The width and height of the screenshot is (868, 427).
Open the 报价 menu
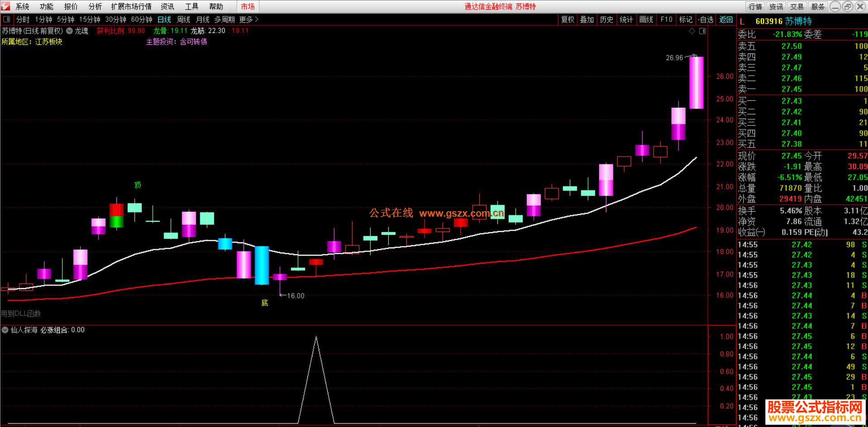coord(71,6)
